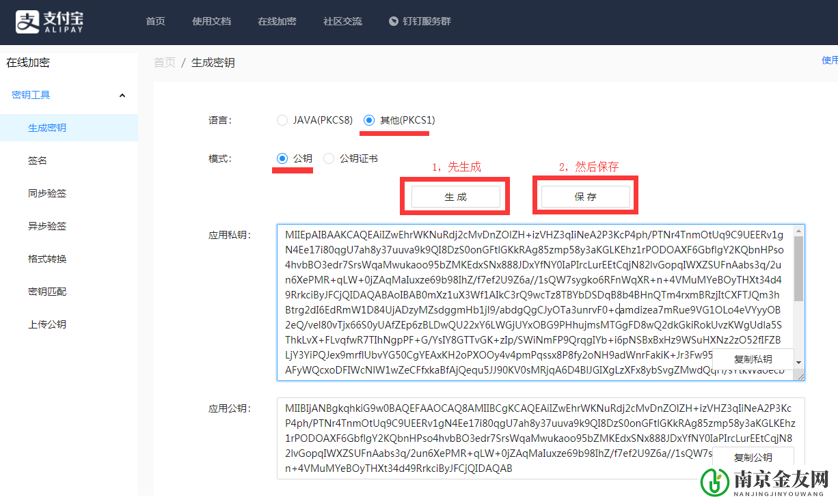Open 上传公钥 in the sidebar
This screenshot has width=838, height=504.
coord(47,324)
